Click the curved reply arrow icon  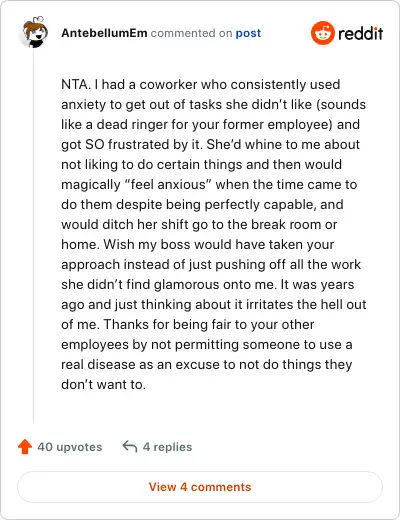pyautogui.click(x=130, y=447)
